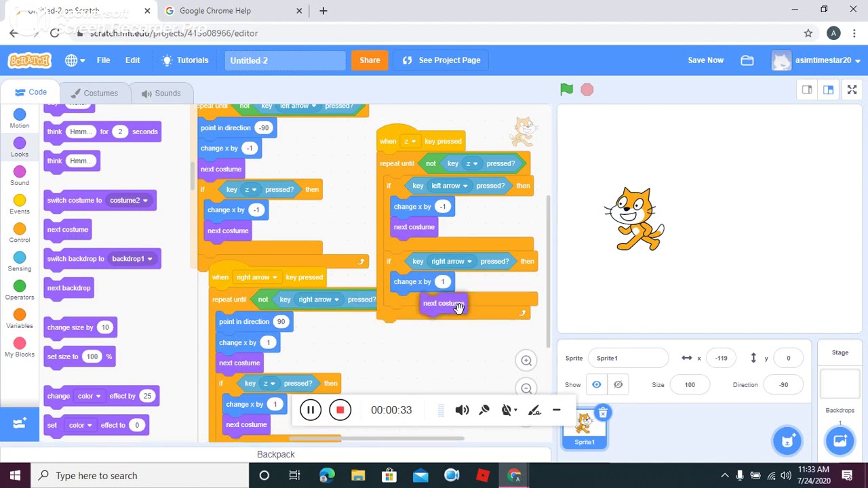Click See Project Page button
The image size is (868, 488).
[x=441, y=60]
